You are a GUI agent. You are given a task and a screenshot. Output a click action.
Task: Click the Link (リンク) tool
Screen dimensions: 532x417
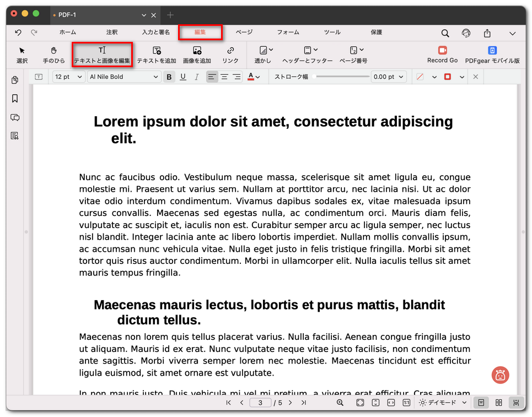[x=230, y=54]
